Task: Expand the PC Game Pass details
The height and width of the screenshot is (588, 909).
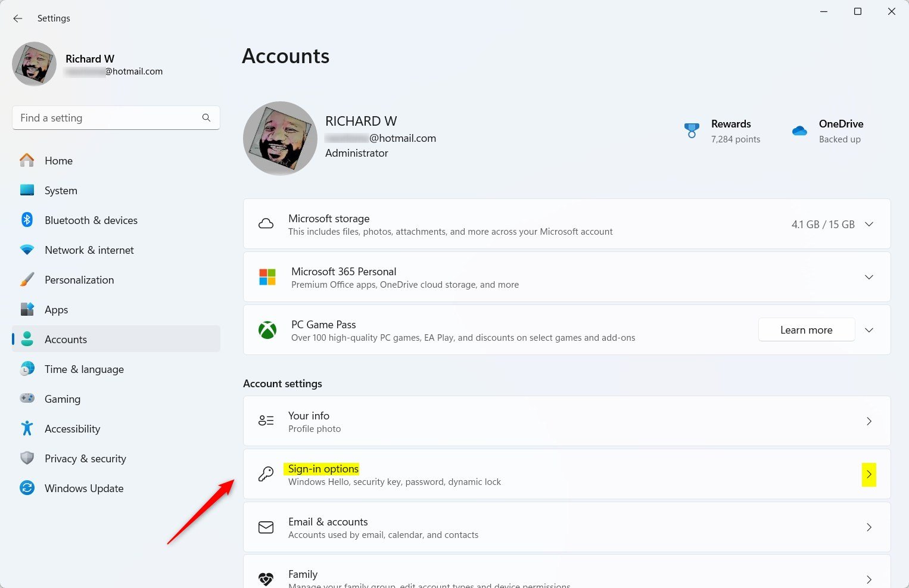Action: [869, 329]
